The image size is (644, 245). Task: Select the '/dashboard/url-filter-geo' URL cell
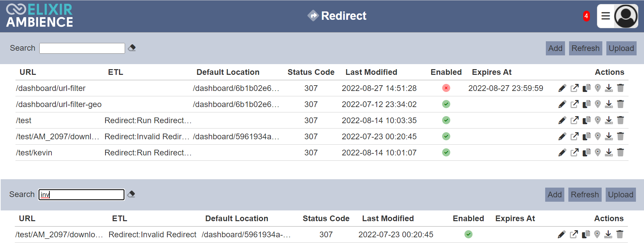pos(58,104)
